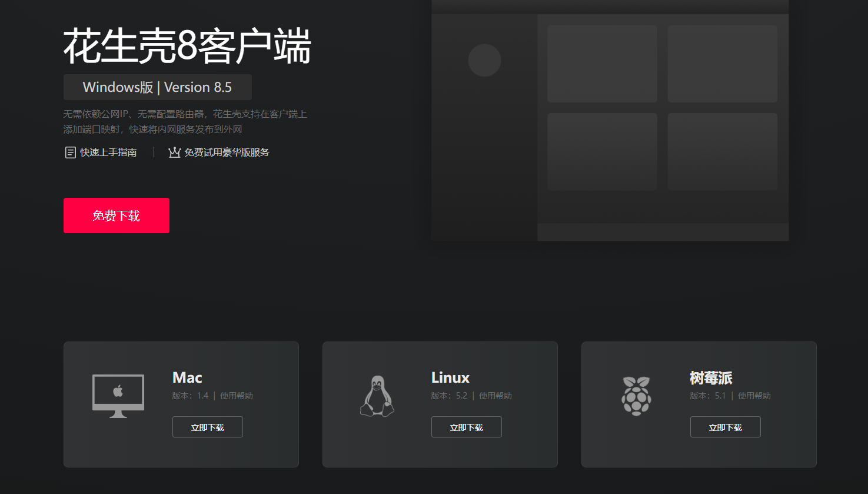Click Mac 版本: 1.4 text
Viewport: 868px width, 494px height.
[190, 396]
